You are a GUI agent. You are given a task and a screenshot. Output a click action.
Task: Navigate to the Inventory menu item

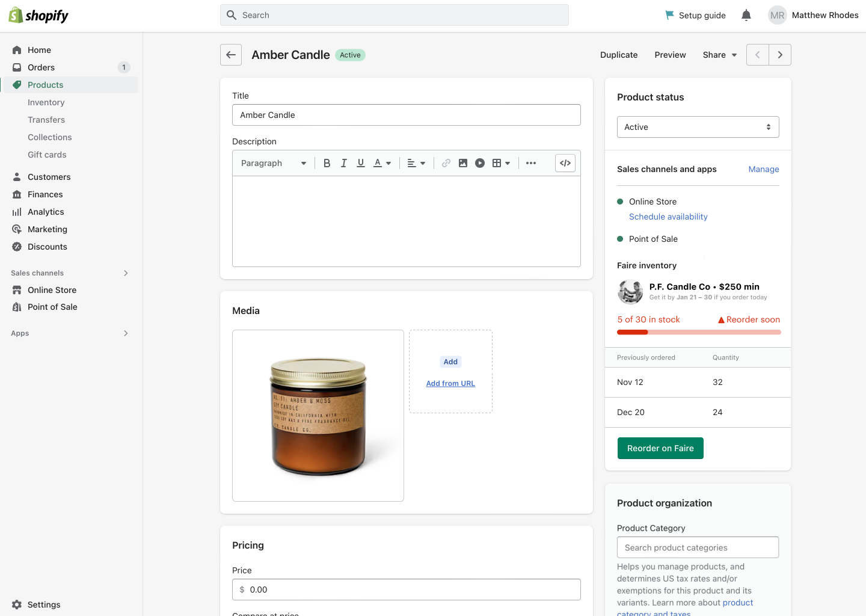(x=46, y=102)
